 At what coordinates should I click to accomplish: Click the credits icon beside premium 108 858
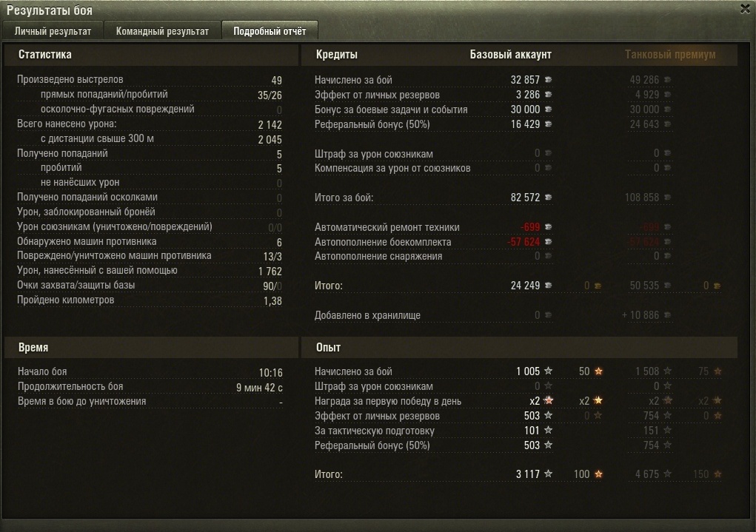667,198
